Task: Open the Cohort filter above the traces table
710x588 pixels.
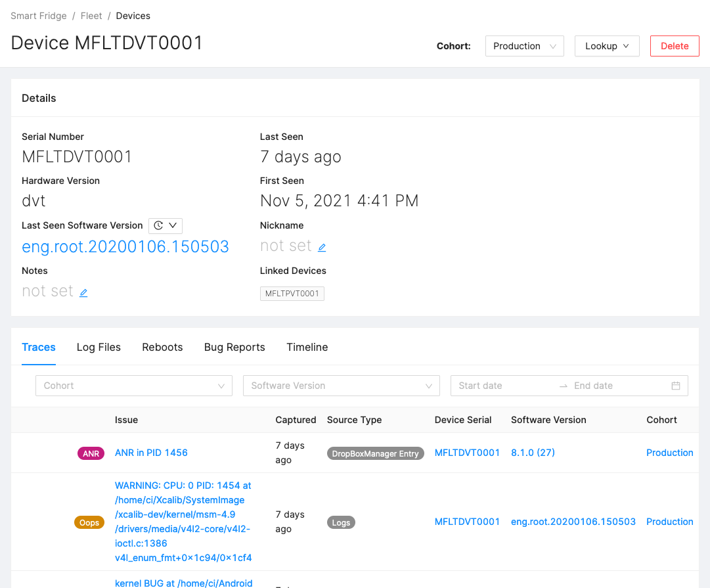Action: tap(133, 386)
